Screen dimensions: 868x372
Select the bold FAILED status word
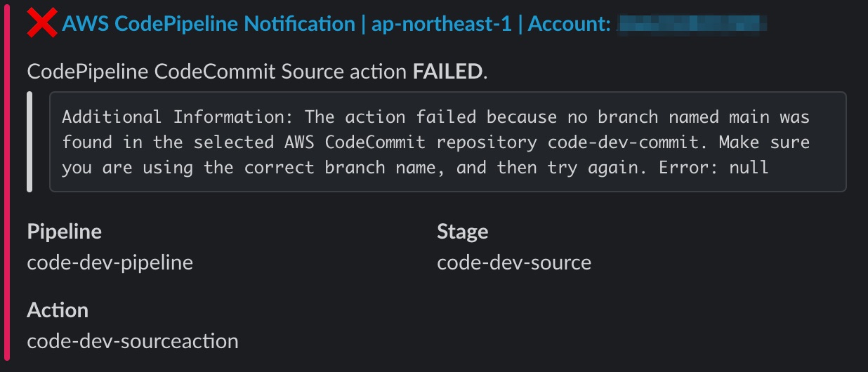pos(447,72)
